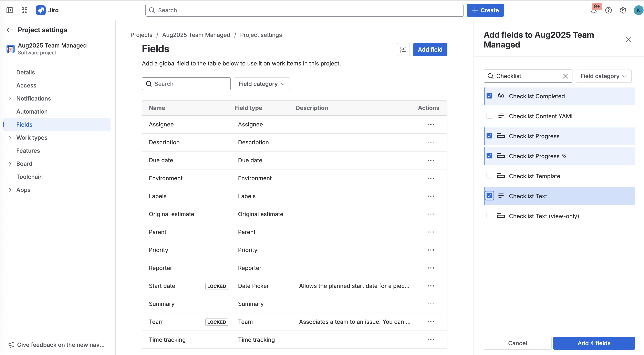644x355 pixels.
Task: Clear the Checklist search text
Action: (565, 76)
